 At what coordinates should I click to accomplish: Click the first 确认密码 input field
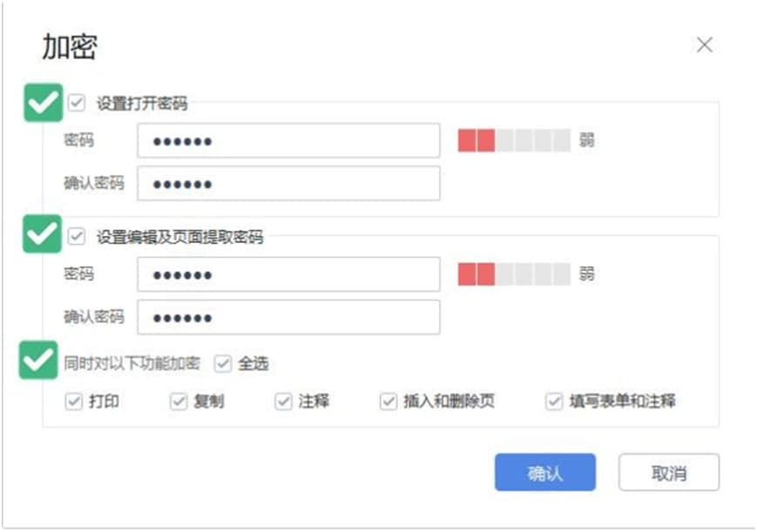click(287, 183)
